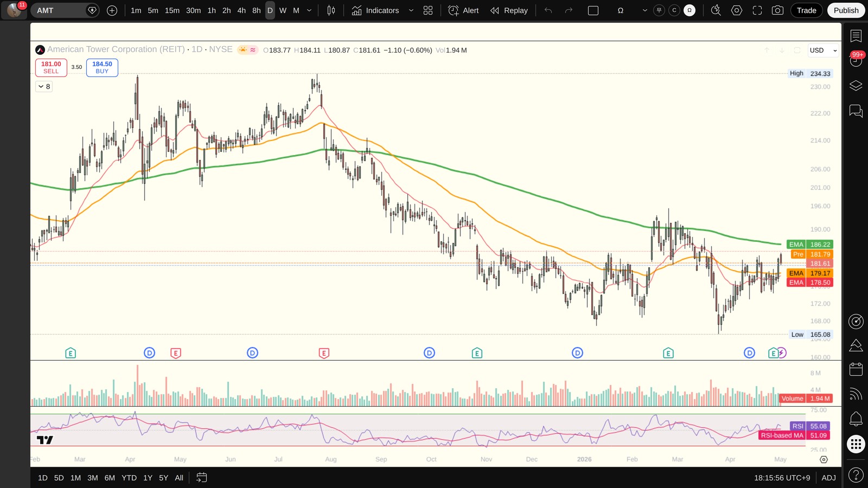This screenshot has height=488, width=868.
Task: Open the chats panel icon
Action: tap(856, 111)
